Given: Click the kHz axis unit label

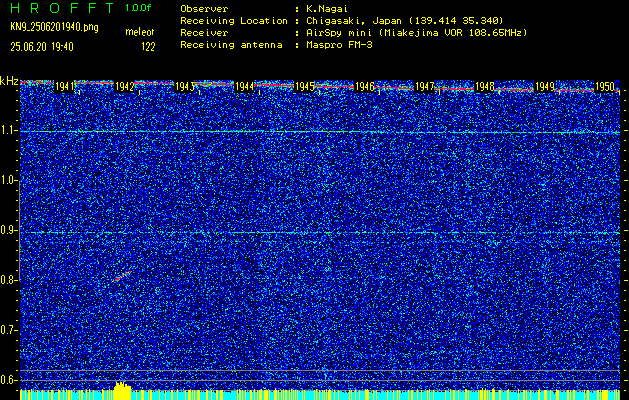Looking at the screenshot, I should 9,81.
